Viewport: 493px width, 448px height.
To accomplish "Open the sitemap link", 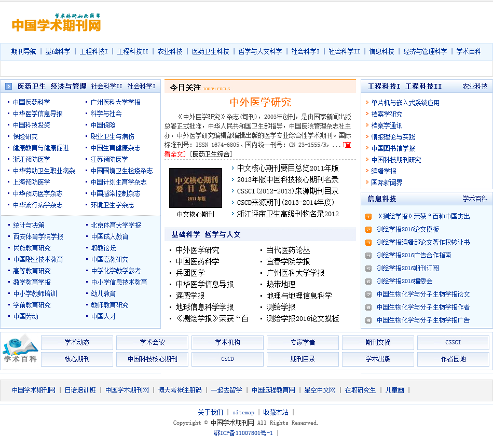I will coord(243,413).
